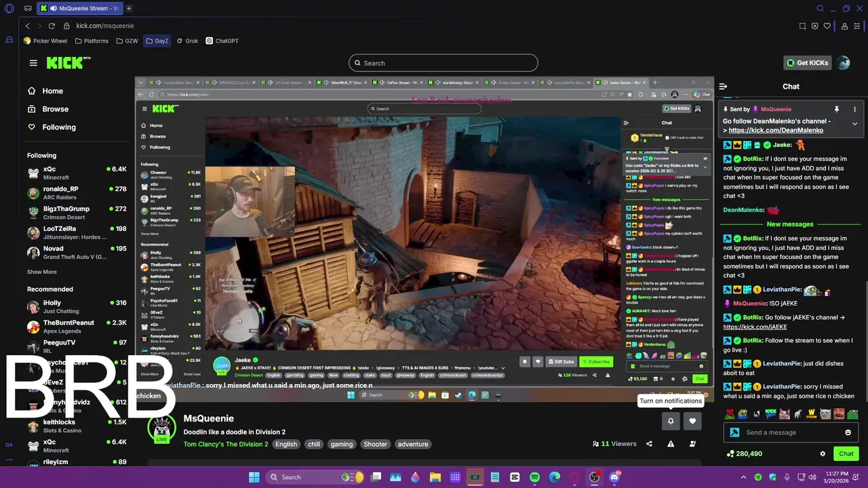The width and height of the screenshot is (868, 488).
Task: Go to Home in sidebar
Action: tap(45, 91)
